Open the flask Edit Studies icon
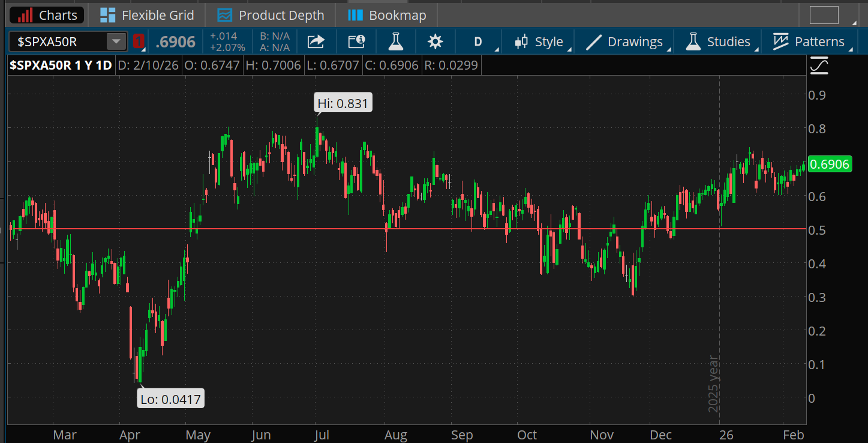Screen dimensions: 868x443 tap(395, 41)
